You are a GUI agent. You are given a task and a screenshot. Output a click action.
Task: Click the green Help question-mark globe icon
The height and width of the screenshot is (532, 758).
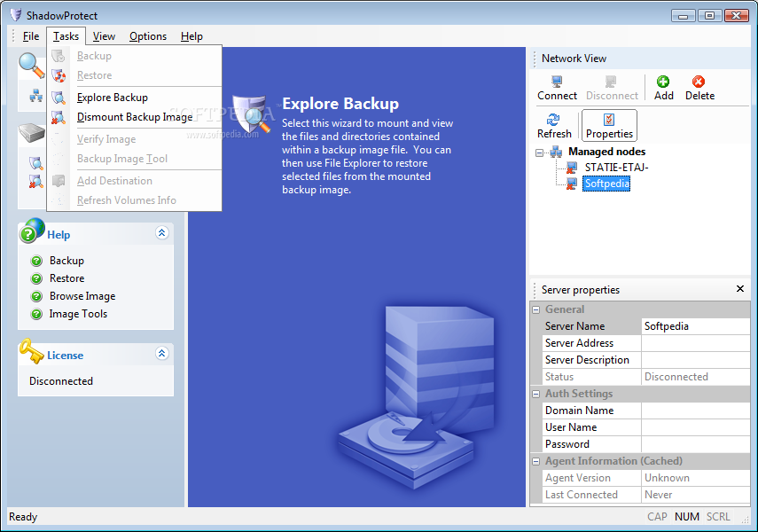click(x=32, y=231)
